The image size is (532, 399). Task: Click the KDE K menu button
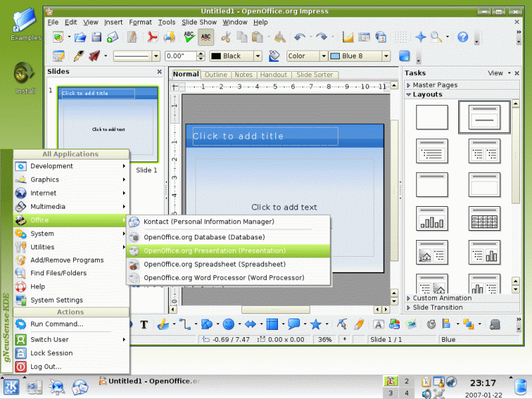[x=11, y=388]
